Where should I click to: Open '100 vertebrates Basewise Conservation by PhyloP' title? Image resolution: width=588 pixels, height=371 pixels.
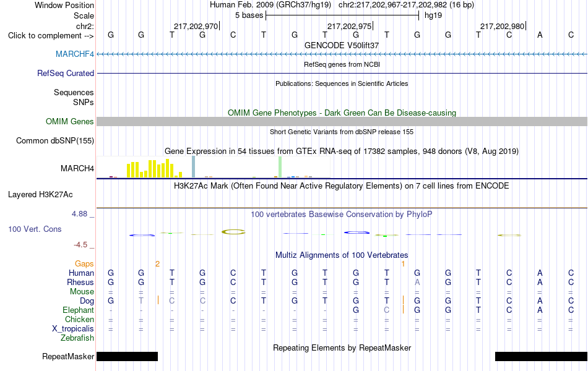(342, 215)
